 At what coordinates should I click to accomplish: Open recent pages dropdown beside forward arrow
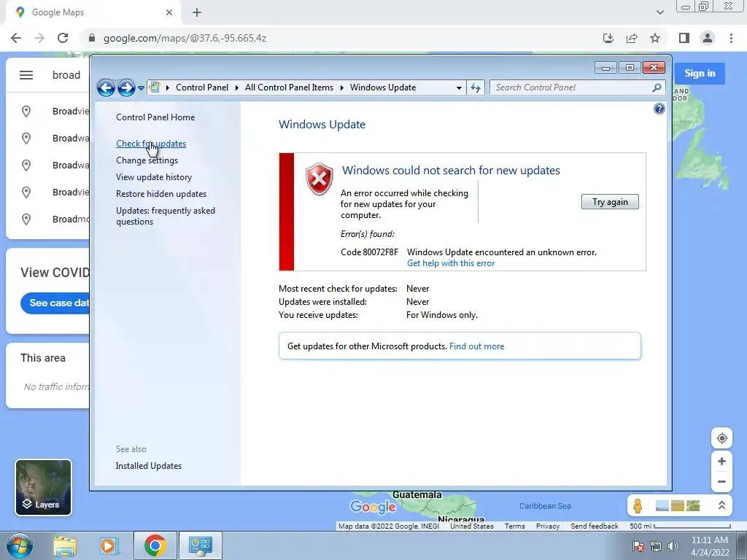click(141, 88)
